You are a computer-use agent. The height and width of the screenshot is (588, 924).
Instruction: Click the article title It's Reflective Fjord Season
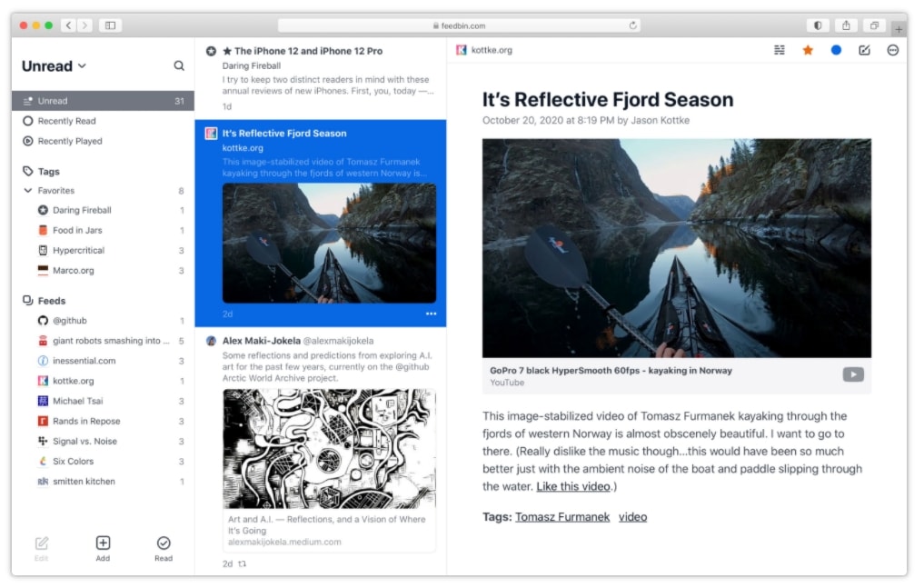[608, 100]
